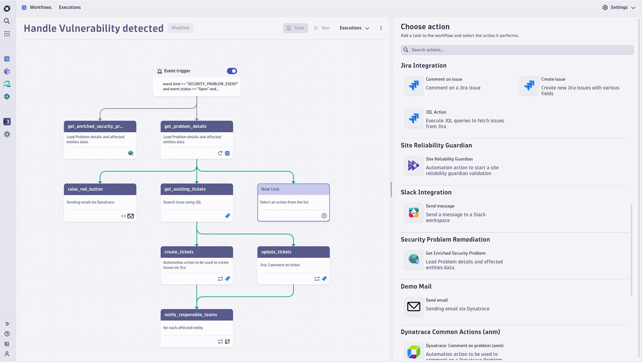The width and height of the screenshot is (644, 362).
Task: Open the help question mark icon
Action: [7, 334]
